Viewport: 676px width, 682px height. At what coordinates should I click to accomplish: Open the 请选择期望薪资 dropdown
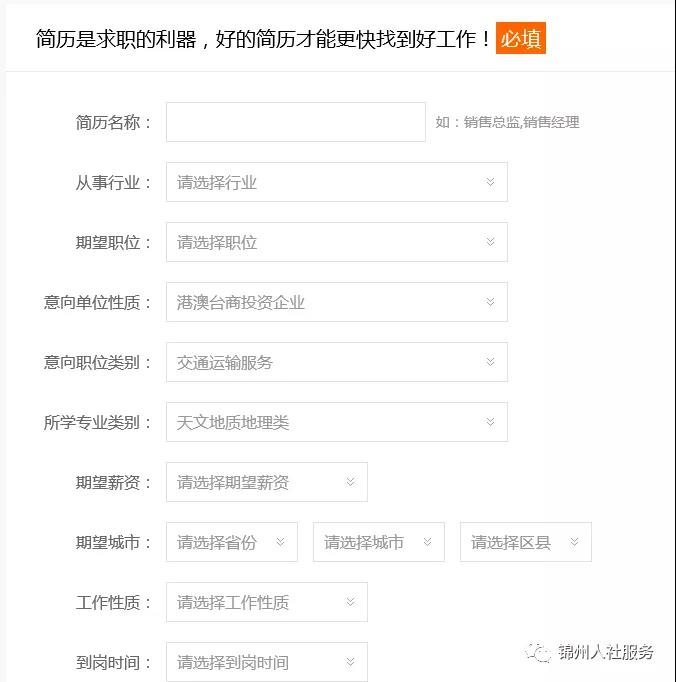(267, 482)
